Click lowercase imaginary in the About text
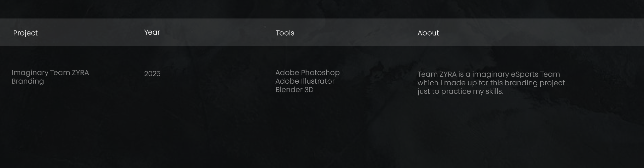644x168 pixels. [490, 74]
